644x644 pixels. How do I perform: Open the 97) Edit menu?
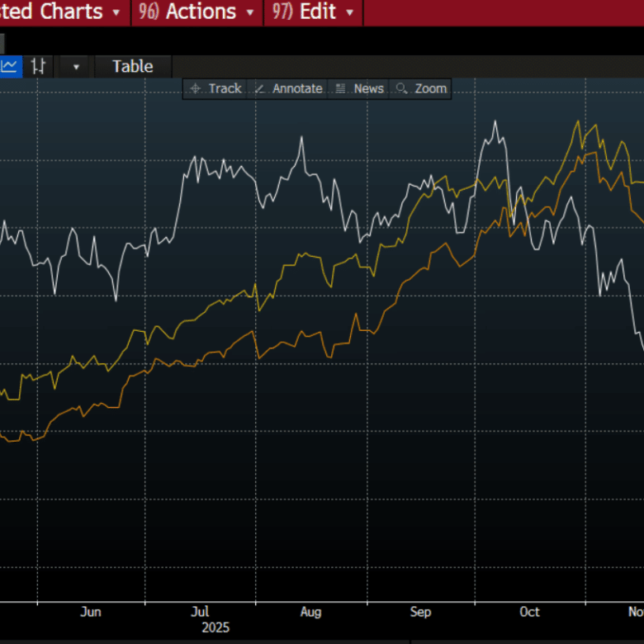tap(314, 12)
